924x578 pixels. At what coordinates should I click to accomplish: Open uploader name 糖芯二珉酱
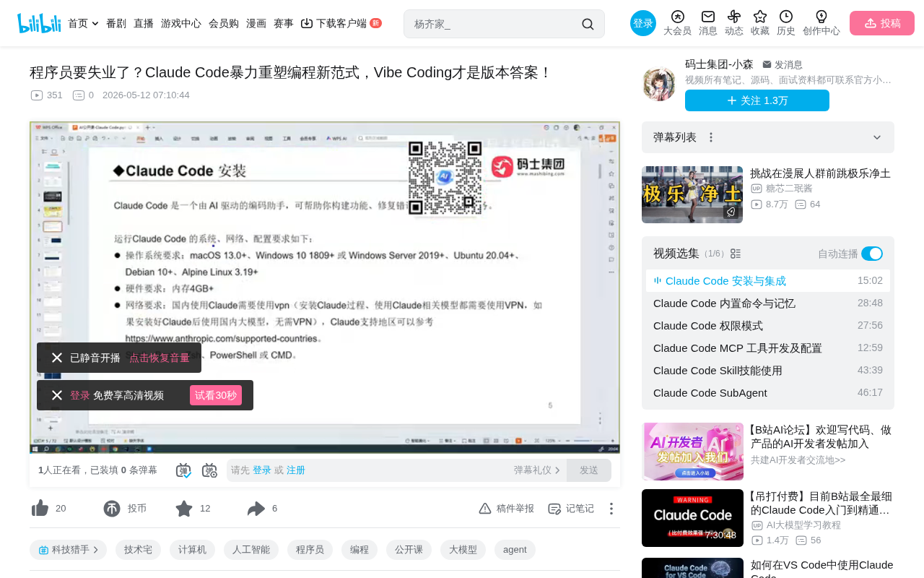(x=789, y=189)
